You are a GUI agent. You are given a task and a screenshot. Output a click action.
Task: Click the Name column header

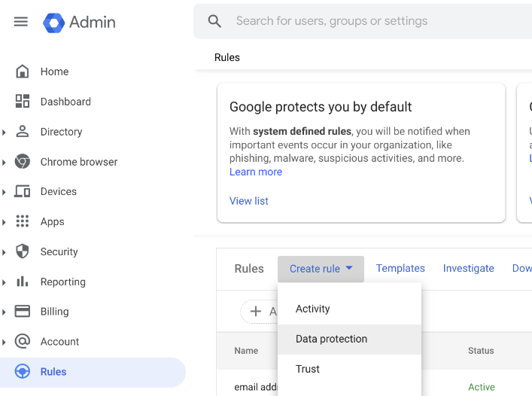point(246,351)
